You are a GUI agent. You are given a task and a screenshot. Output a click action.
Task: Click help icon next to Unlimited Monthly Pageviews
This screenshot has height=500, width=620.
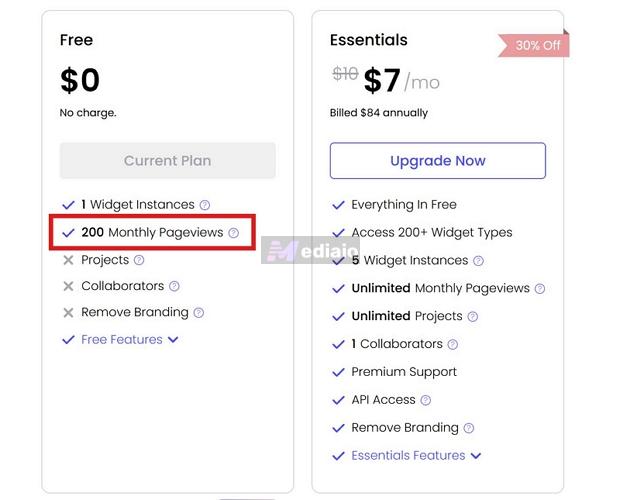(x=540, y=289)
